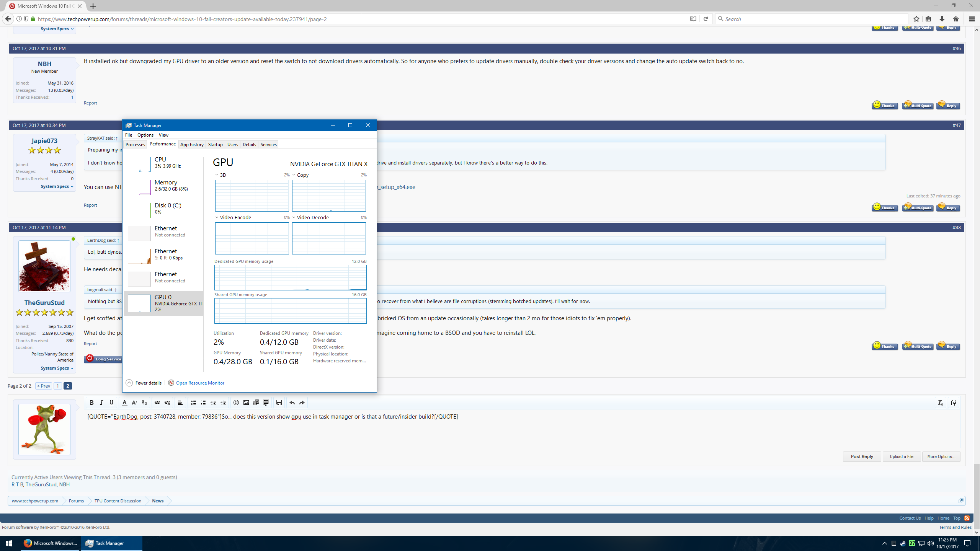Image resolution: width=980 pixels, height=551 pixels.
Task: Open Task Manager View menu
Action: [x=163, y=135]
